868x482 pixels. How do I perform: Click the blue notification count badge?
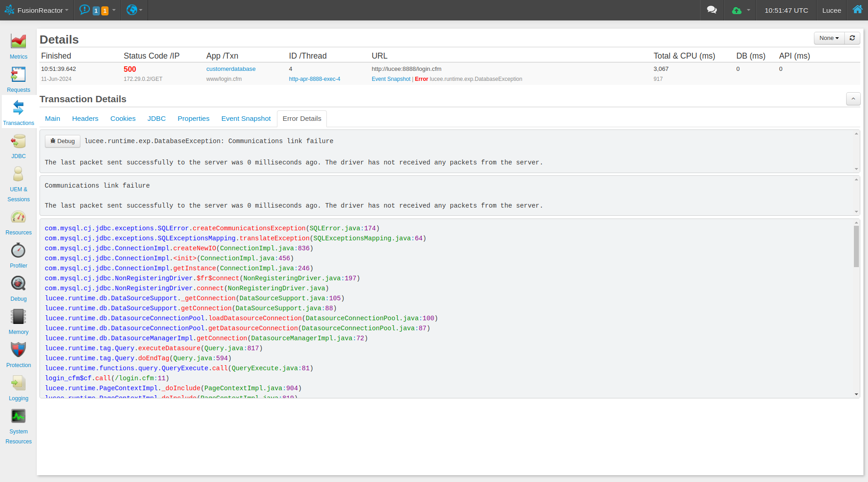(x=96, y=10)
